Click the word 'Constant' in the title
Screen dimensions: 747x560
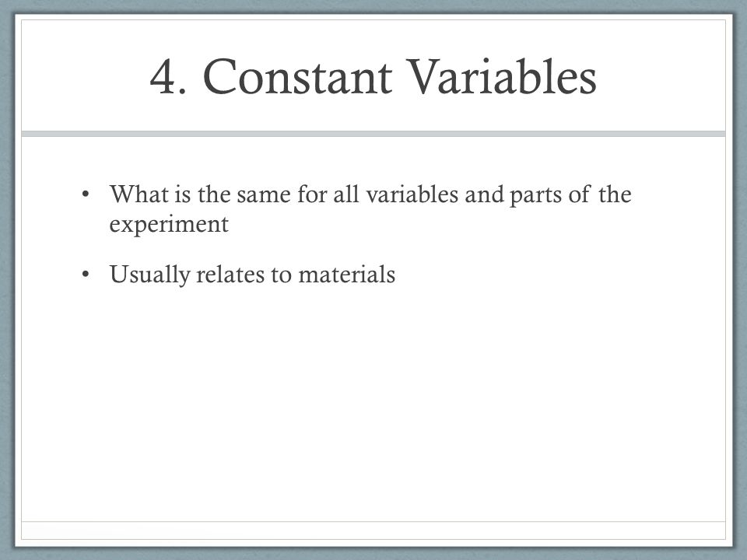coord(297,77)
